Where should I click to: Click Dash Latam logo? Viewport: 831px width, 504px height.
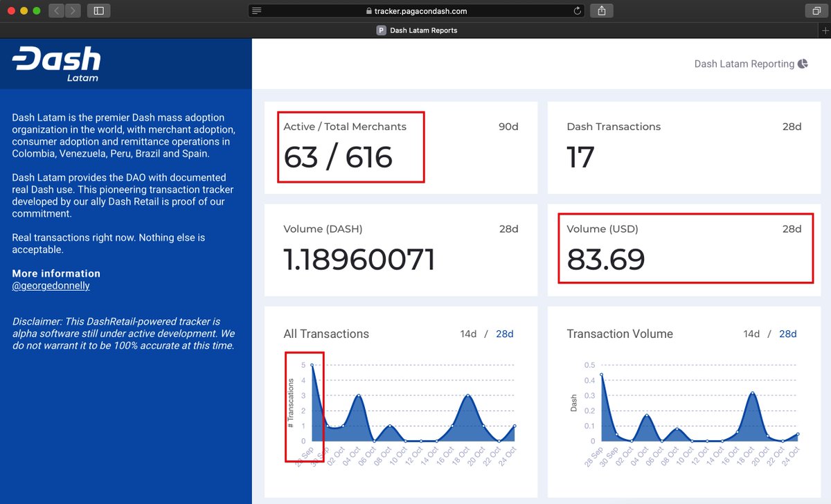tap(56, 64)
